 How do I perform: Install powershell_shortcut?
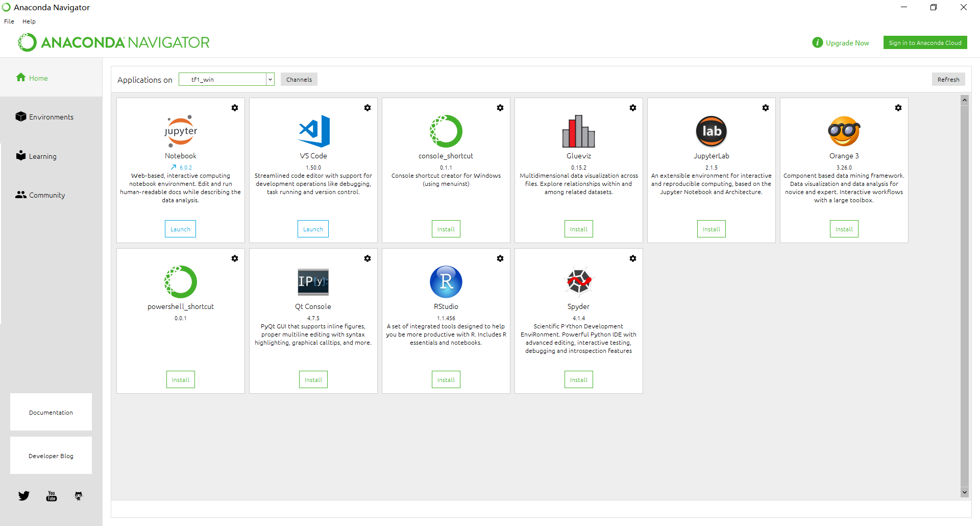point(181,380)
